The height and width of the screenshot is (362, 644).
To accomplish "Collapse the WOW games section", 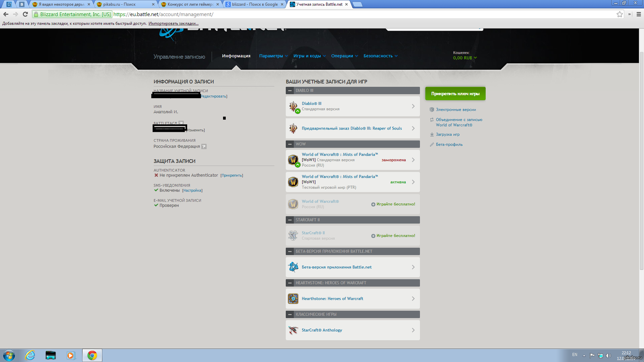I will [x=290, y=144].
